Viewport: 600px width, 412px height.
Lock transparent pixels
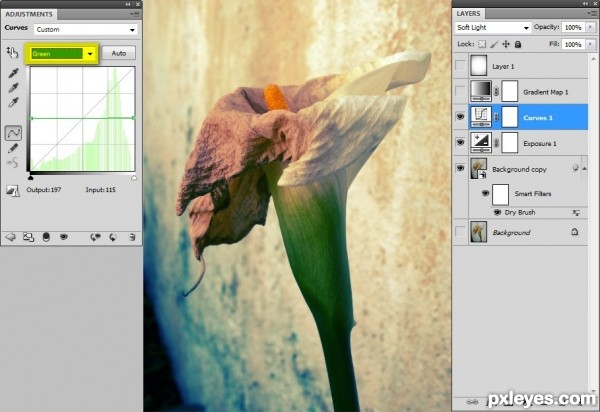click(x=482, y=44)
